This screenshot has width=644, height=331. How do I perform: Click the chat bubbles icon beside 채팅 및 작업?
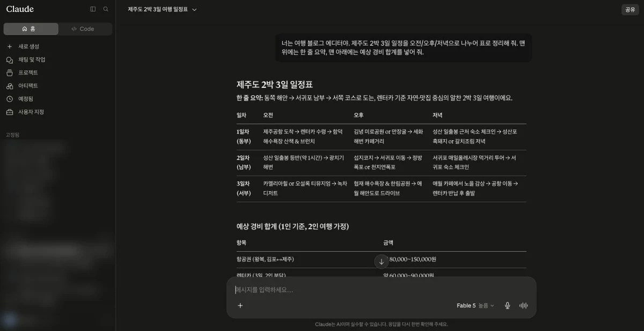pos(9,60)
